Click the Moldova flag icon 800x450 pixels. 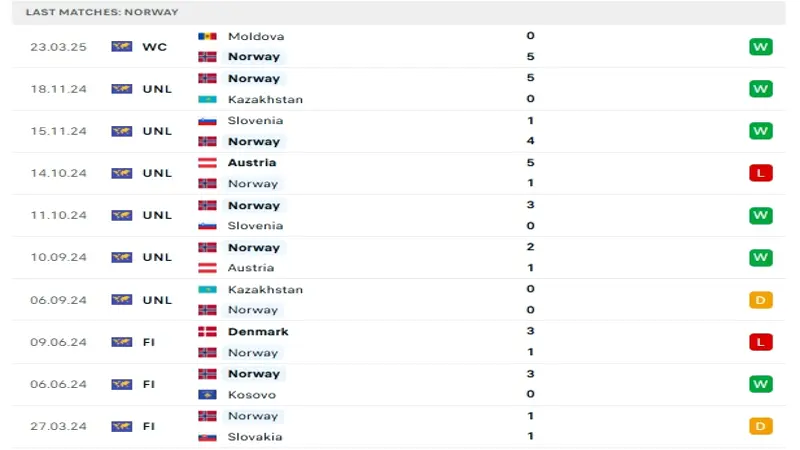[x=207, y=36]
